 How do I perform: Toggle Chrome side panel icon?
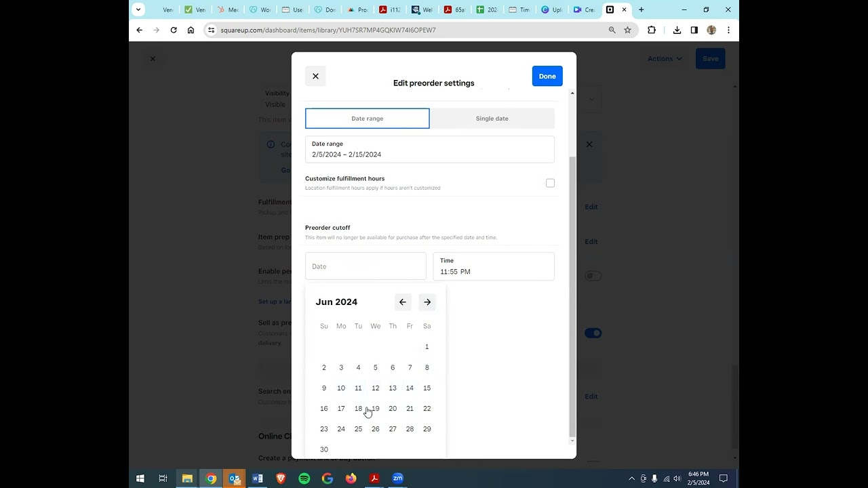click(x=694, y=30)
